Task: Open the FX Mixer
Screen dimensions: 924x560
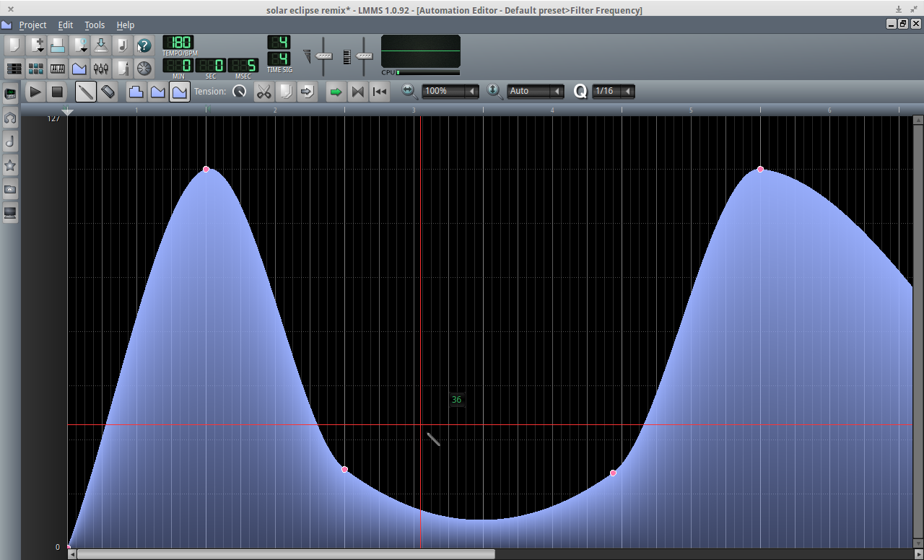Action: click(101, 69)
